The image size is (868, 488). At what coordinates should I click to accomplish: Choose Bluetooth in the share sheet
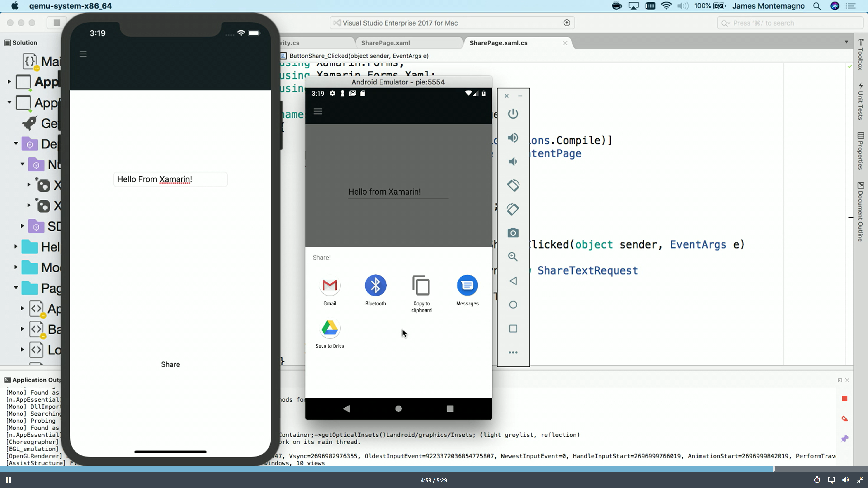click(x=375, y=286)
